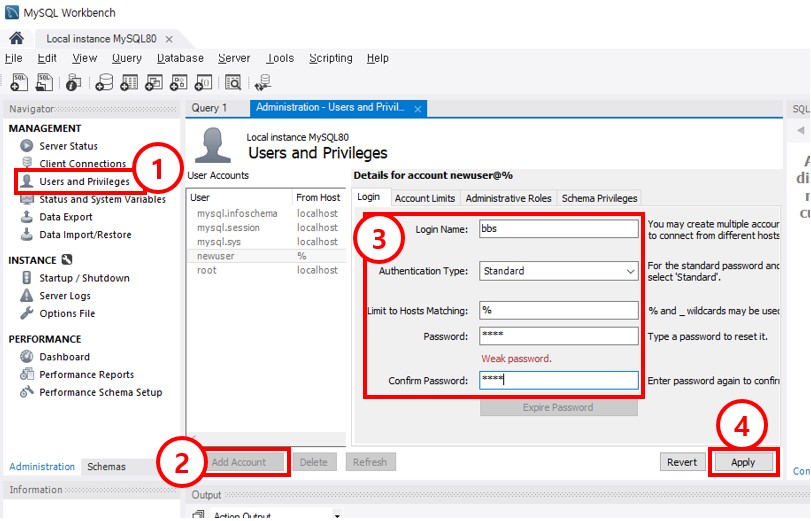Switch to the Schemas navigator tab
This screenshot has width=811, height=521.
(106, 466)
